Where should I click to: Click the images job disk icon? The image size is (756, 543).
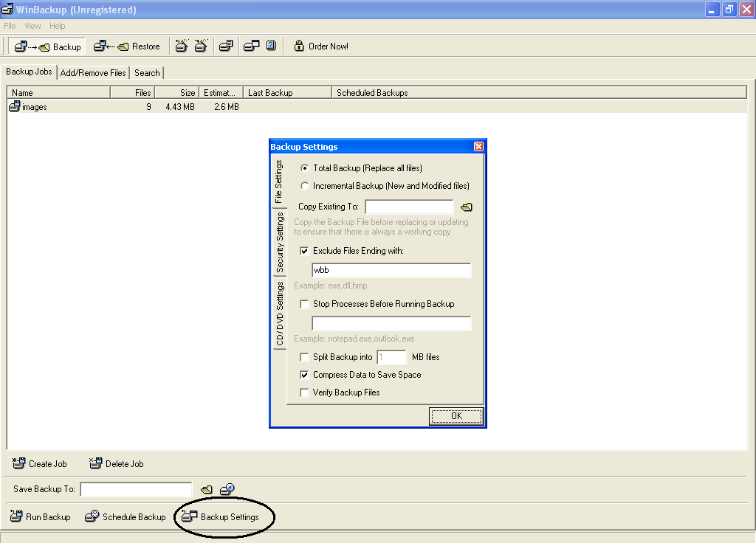15,106
